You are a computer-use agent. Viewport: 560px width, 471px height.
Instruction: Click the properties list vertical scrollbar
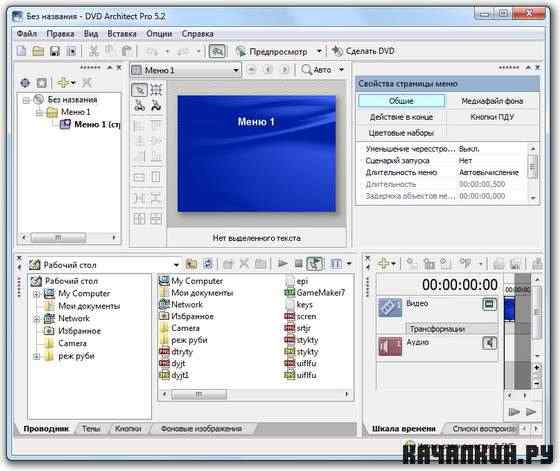pyautogui.click(x=532, y=173)
